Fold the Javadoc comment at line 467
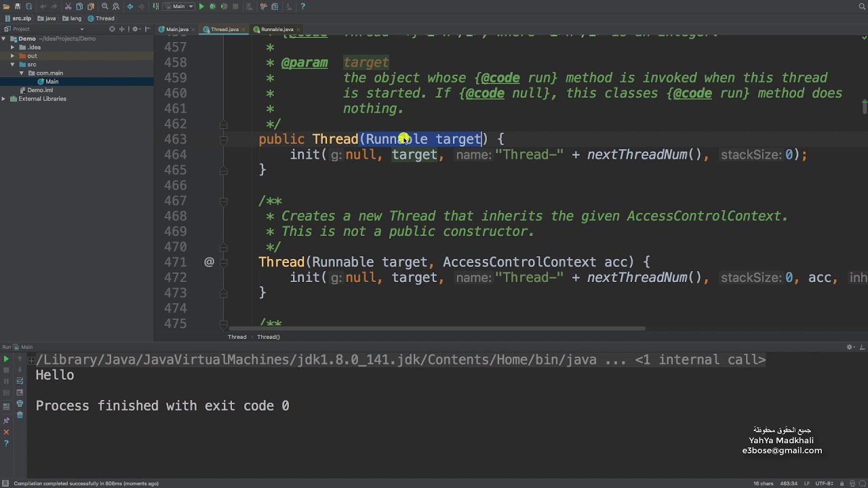The width and height of the screenshot is (868, 488). click(223, 201)
